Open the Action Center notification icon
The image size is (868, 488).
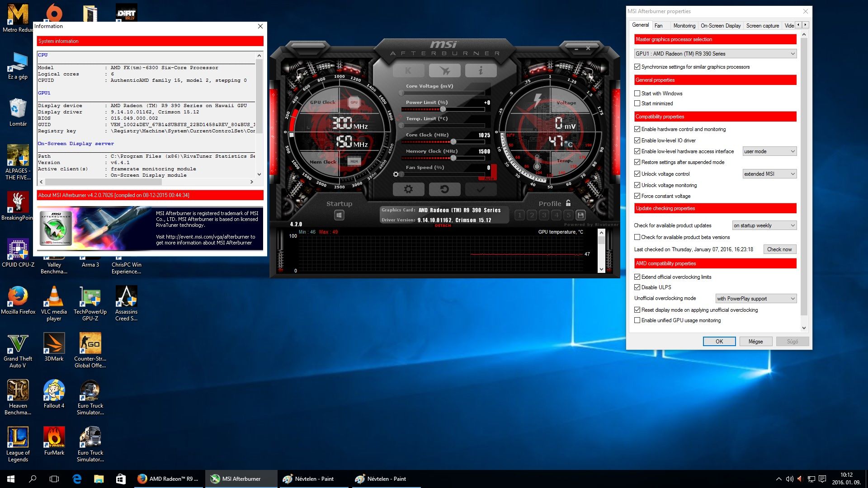click(x=822, y=479)
